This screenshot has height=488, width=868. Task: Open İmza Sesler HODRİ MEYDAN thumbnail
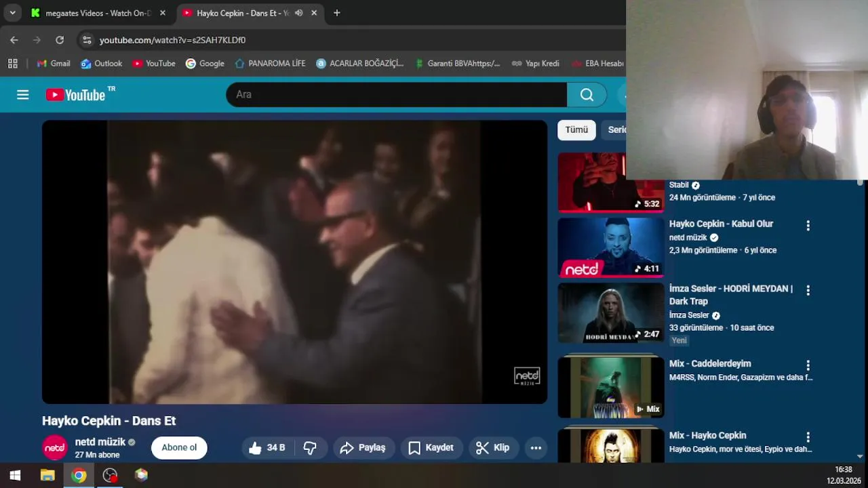611,312
